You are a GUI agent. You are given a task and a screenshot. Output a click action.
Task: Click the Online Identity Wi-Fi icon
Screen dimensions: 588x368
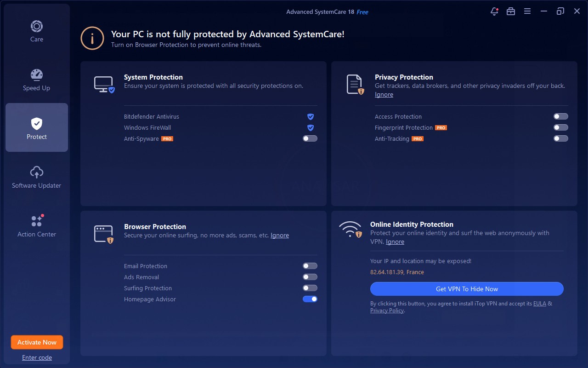350,229
